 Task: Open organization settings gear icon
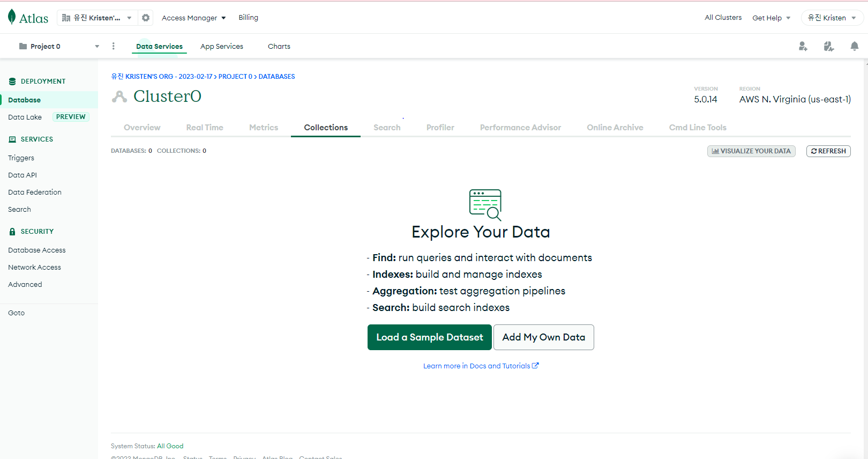point(146,18)
